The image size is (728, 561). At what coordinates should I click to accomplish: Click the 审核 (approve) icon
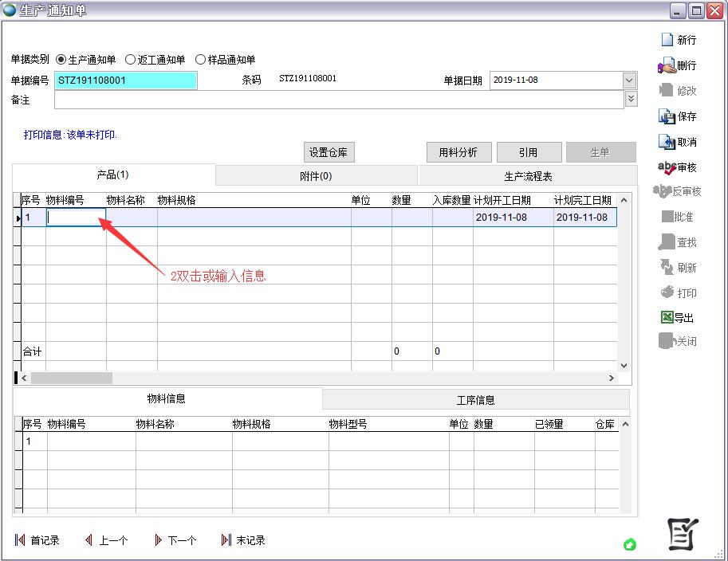click(x=667, y=167)
